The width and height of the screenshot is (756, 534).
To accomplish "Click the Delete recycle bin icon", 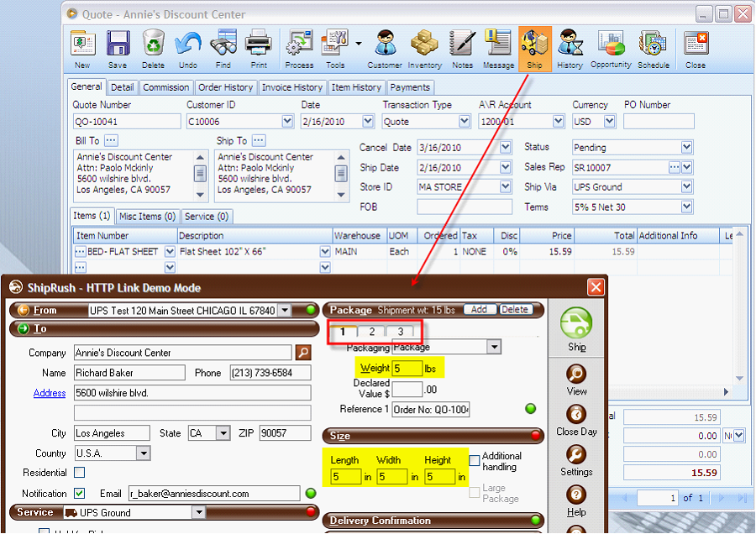I will [x=154, y=43].
